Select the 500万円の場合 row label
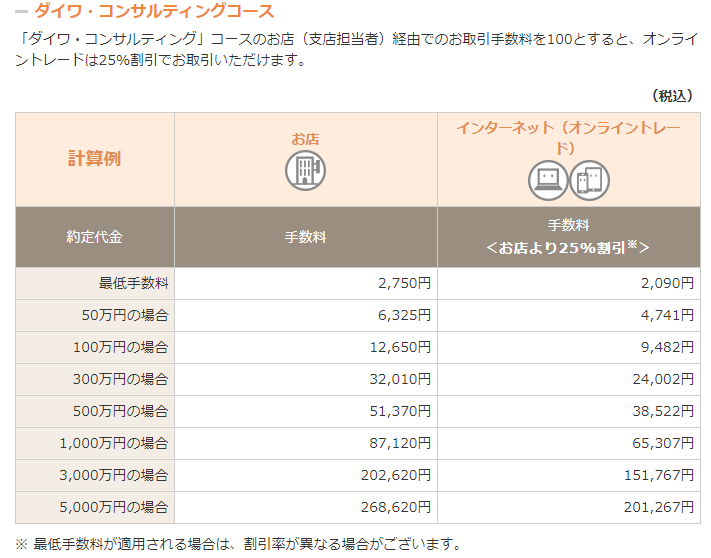Screen dimensions: 711x558 coord(121,411)
